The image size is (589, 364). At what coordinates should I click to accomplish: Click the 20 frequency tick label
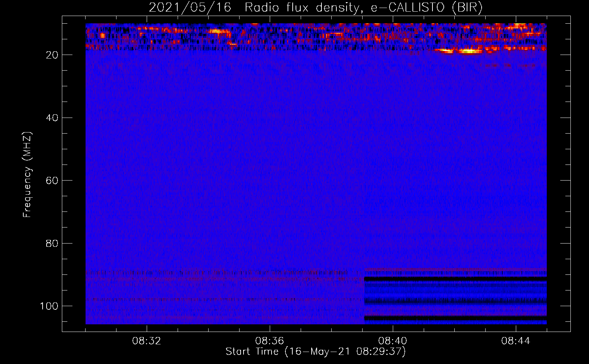[52, 55]
